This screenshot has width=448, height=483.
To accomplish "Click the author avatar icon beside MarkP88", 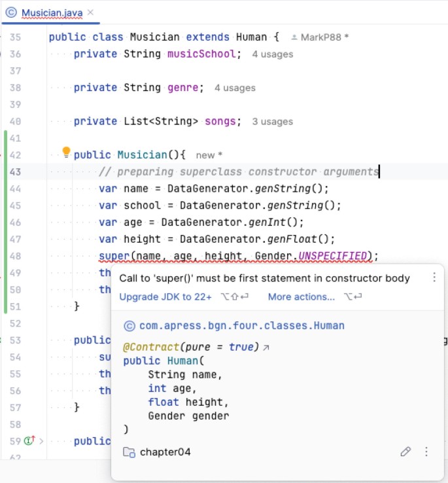I will [295, 37].
